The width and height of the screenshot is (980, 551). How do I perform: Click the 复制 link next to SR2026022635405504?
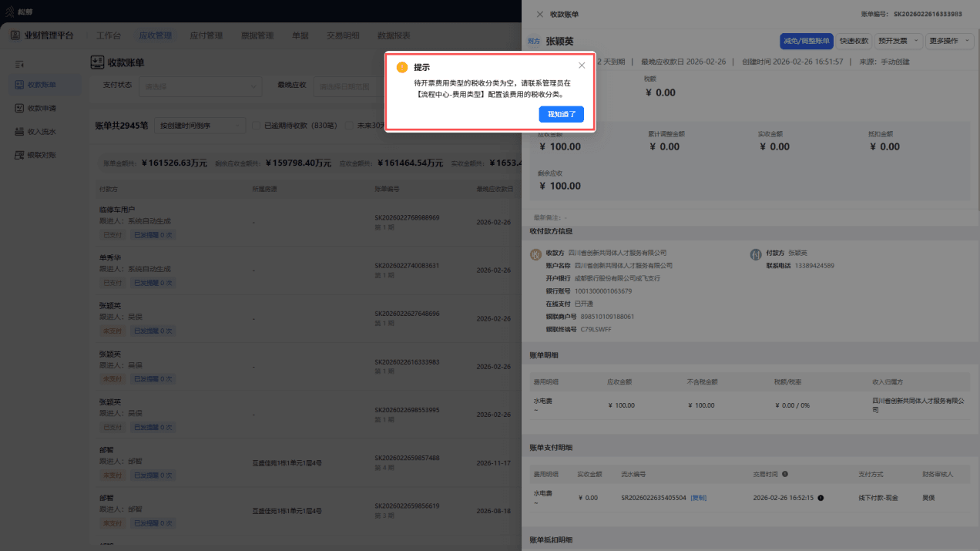tap(698, 498)
